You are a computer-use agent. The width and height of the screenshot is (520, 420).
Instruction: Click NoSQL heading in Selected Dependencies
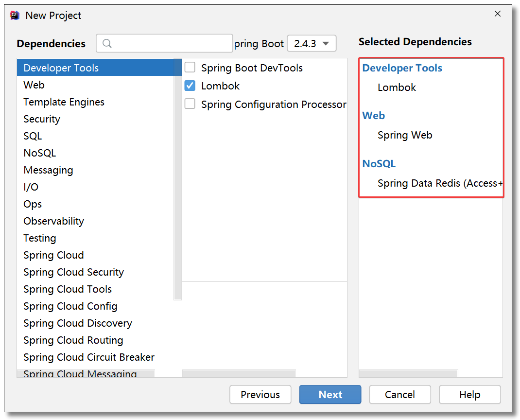tap(379, 163)
